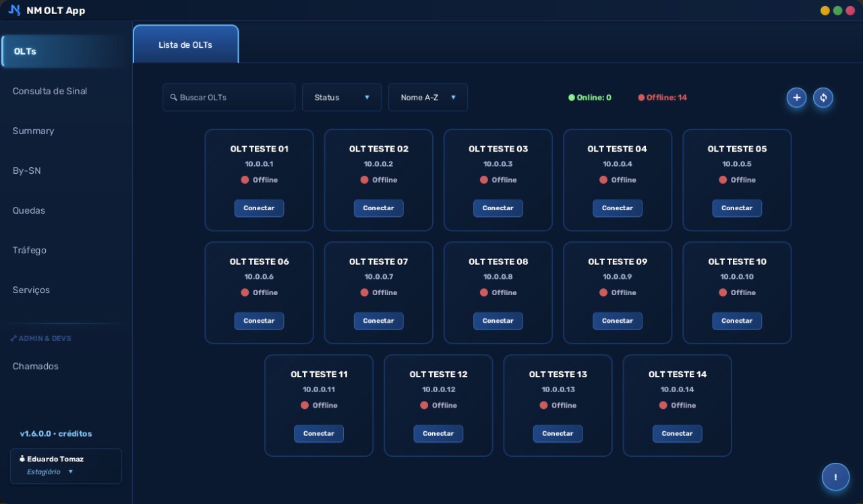Viewport: 863px width, 504px height.
Task: Click the OLT TESTE 08 card title
Action: tap(498, 261)
